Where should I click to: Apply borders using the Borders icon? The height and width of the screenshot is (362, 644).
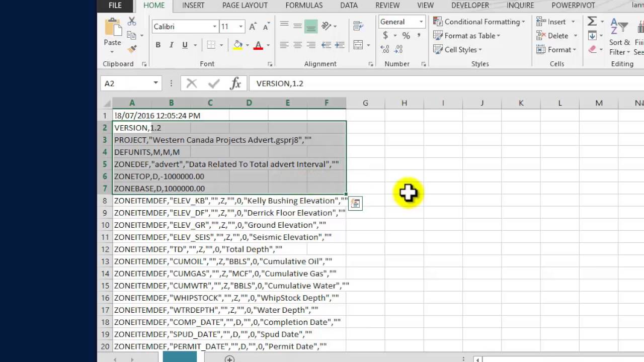[x=211, y=45]
